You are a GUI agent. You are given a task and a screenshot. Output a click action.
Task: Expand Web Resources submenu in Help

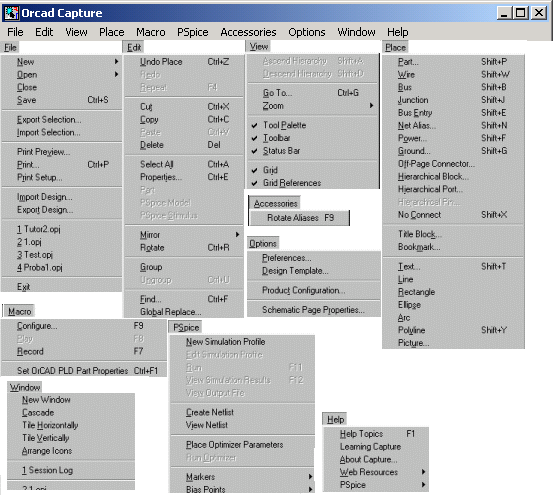click(424, 472)
